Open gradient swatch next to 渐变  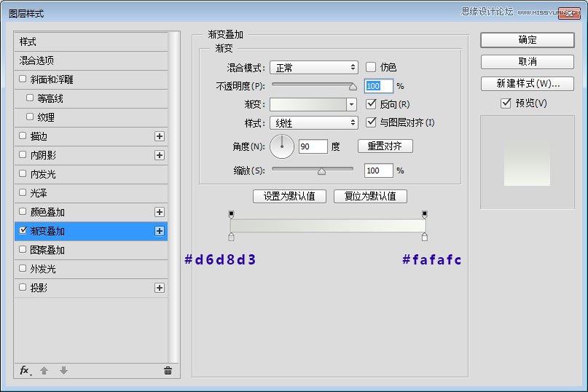click(x=308, y=105)
